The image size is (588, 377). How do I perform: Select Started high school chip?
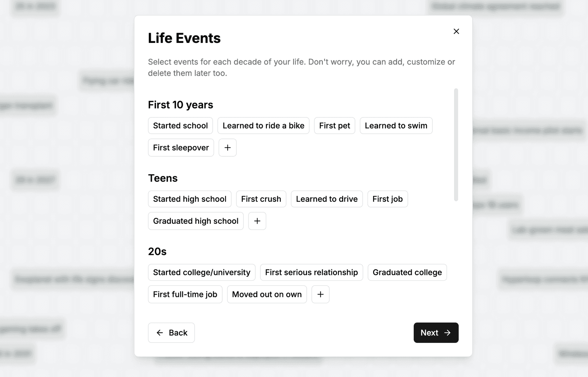coord(190,199)
